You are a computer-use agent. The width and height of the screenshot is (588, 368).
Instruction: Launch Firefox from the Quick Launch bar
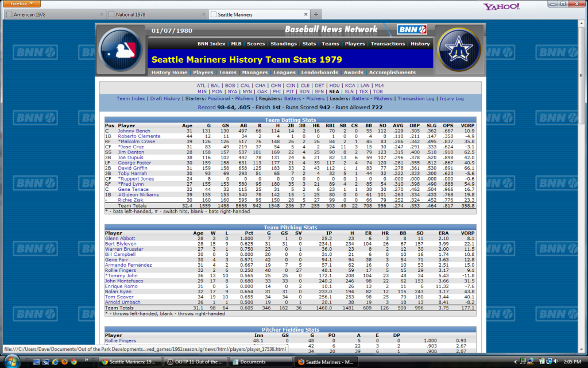click(x=64, y=362)
